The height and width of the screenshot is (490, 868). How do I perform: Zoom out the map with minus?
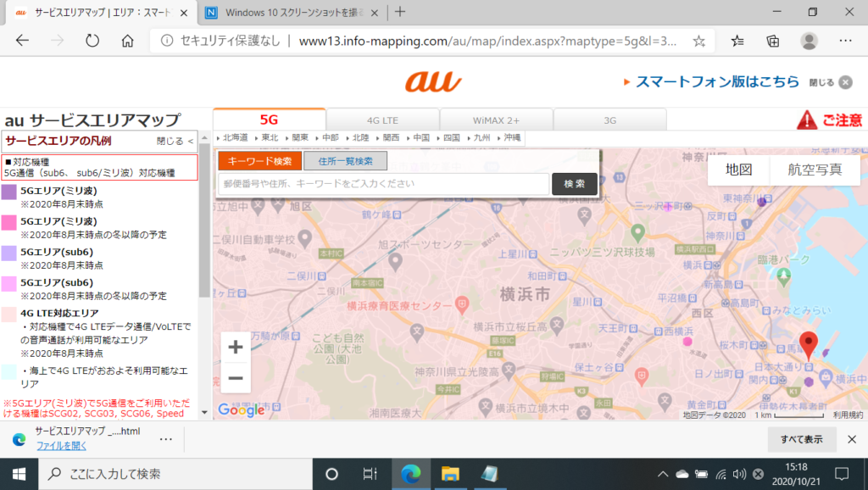click(x=236, y=378)
